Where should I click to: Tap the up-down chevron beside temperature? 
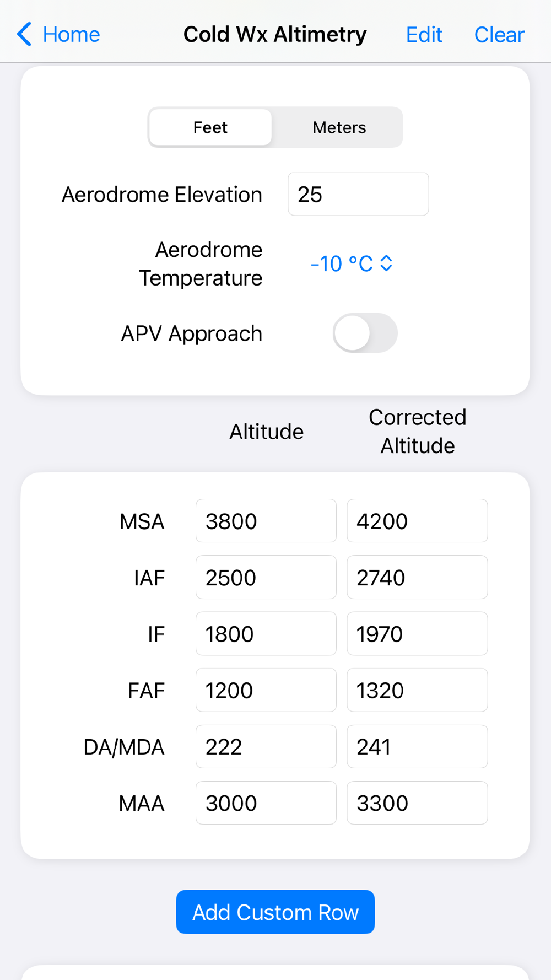(x=386, y=263)
